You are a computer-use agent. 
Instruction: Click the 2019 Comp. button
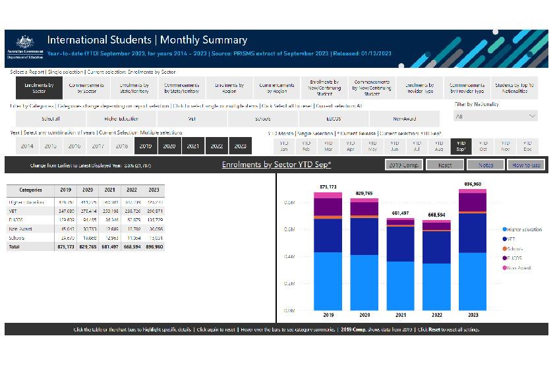[404, 165]
